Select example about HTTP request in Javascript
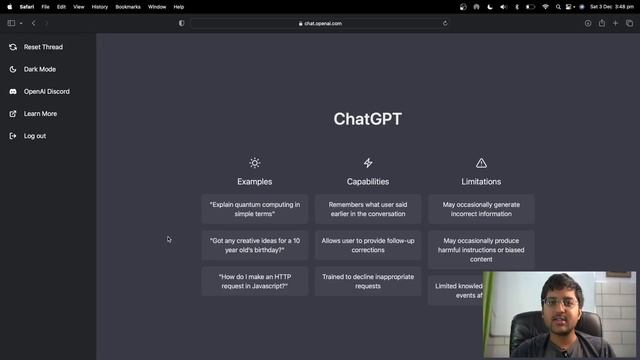This screenshot has height=360, width=640. tap(255, 281)
